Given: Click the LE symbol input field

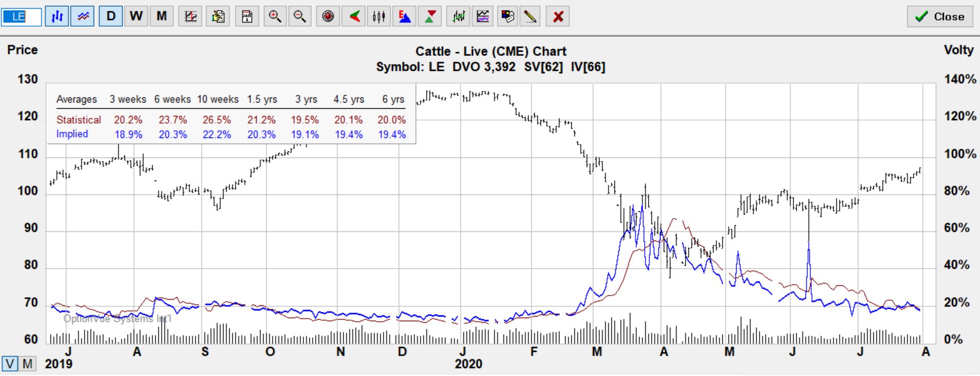Looking at the screenshot, I should coord(21,16).
